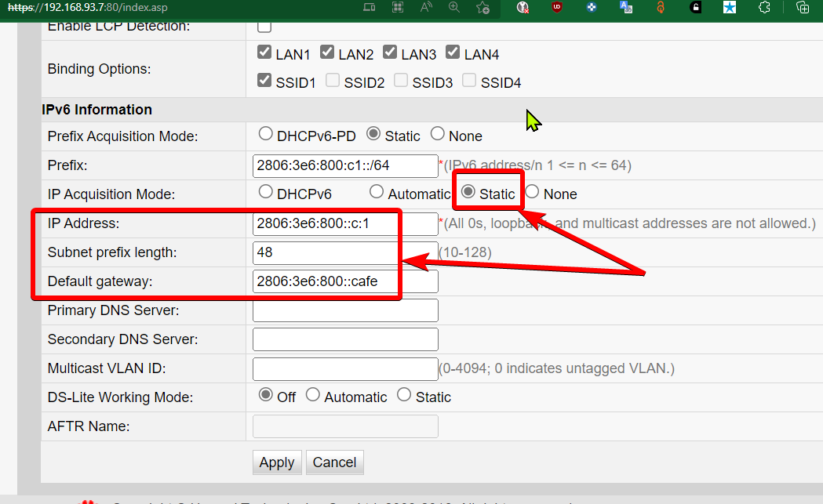Click the split screen icon in address bar

click(x=370, y=8)
